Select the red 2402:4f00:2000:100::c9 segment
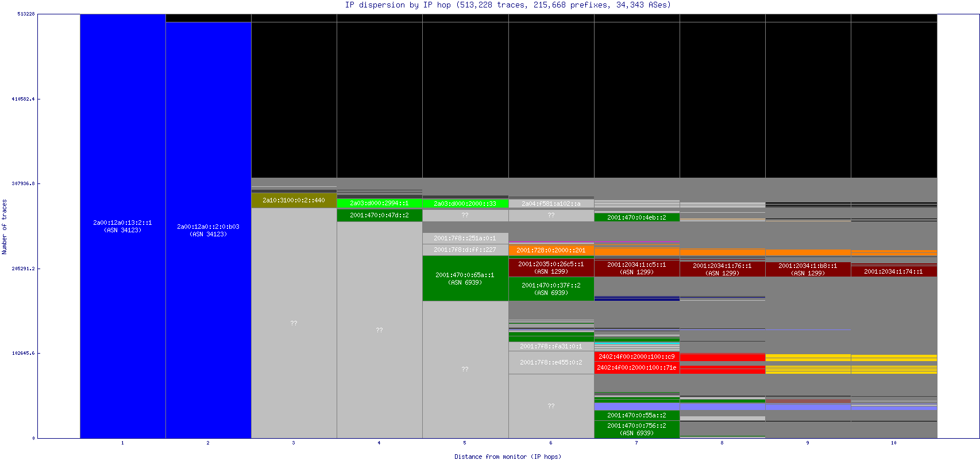This screenshot has width=980, height=460. [x=636, y=356]
